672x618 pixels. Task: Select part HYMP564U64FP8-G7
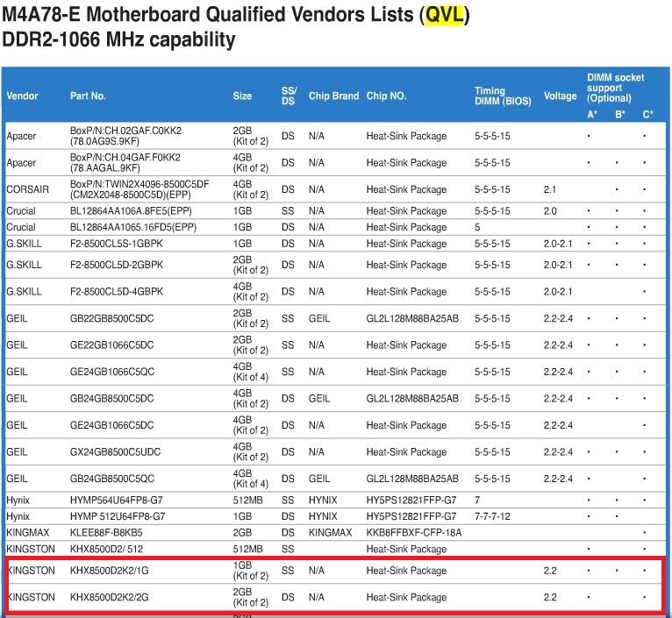point(116,501)
